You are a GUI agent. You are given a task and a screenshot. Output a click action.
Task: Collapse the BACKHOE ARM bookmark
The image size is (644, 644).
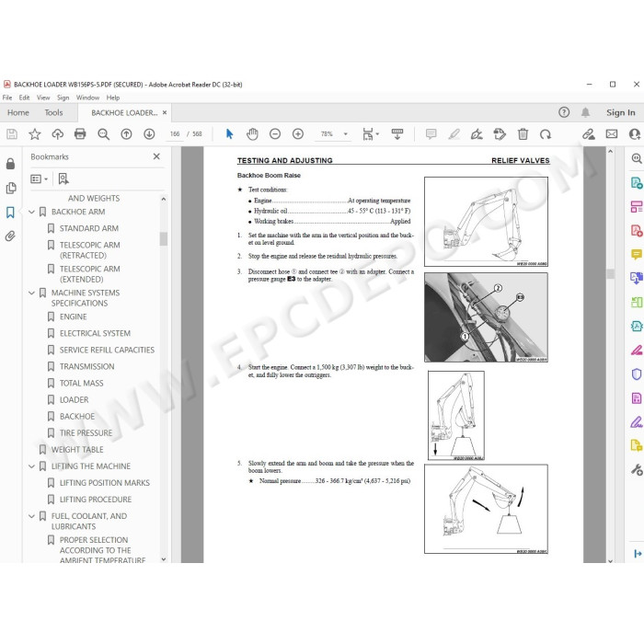coord(31,212)
